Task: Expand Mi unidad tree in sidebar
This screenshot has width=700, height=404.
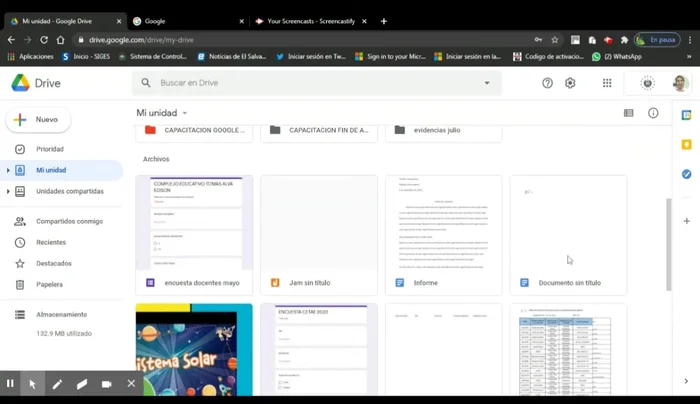Action: (x=8, y=170)
